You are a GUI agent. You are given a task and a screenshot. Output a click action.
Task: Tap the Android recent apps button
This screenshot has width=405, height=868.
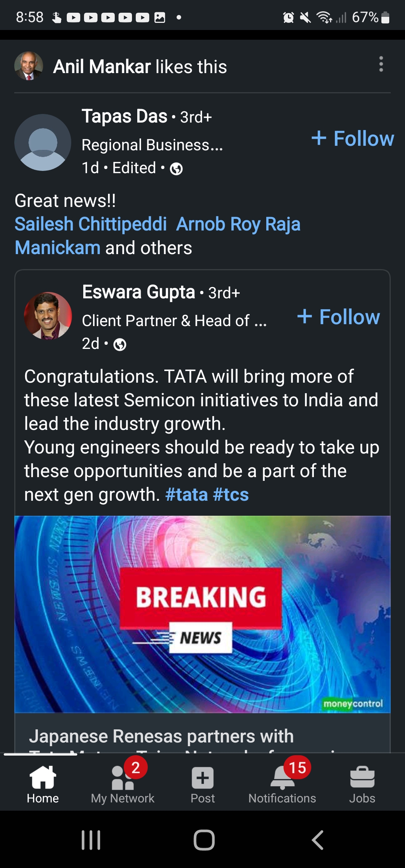(x=91, y=840)
